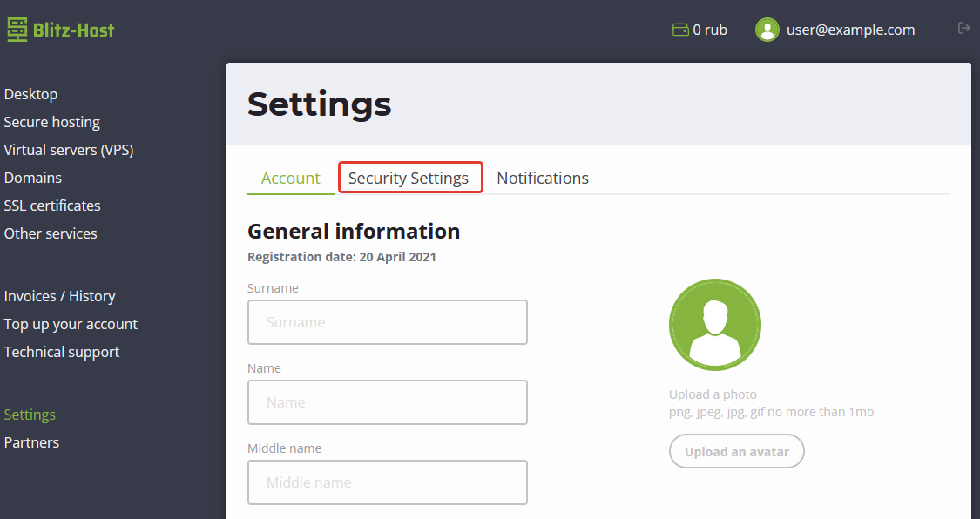The height and width of the screenshot is (519, 980).
Task: Open Desktop in the sidebar
Action: click(30, 94)
